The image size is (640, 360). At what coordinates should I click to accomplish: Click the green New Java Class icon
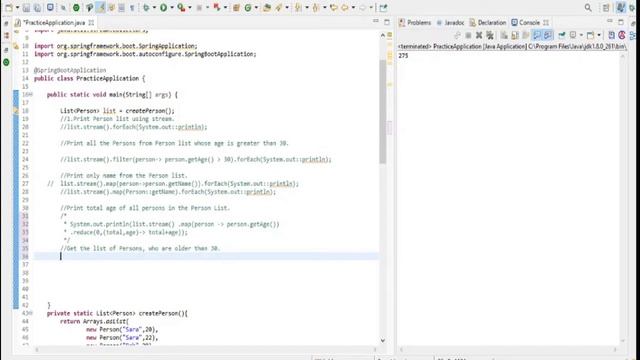248,7
